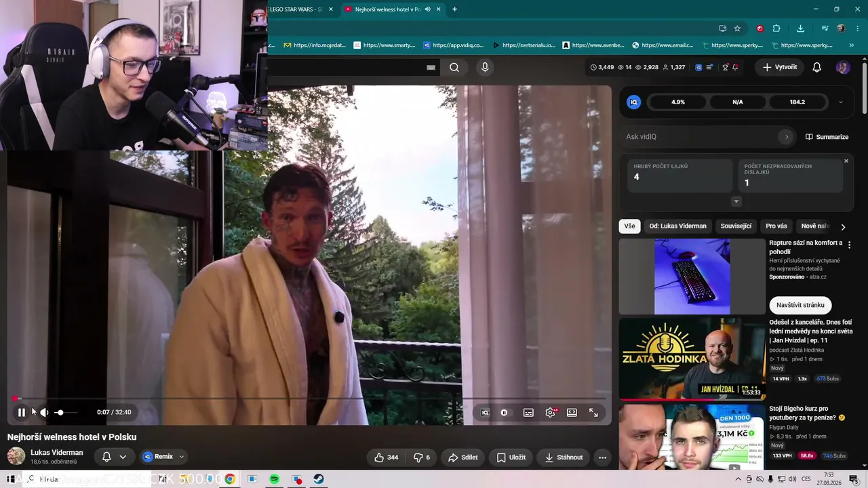Image resolution: width=868 pixels, height=488 pixels.
Task: Open the svetserialu.io bookmark
Action: pos(524,45)
